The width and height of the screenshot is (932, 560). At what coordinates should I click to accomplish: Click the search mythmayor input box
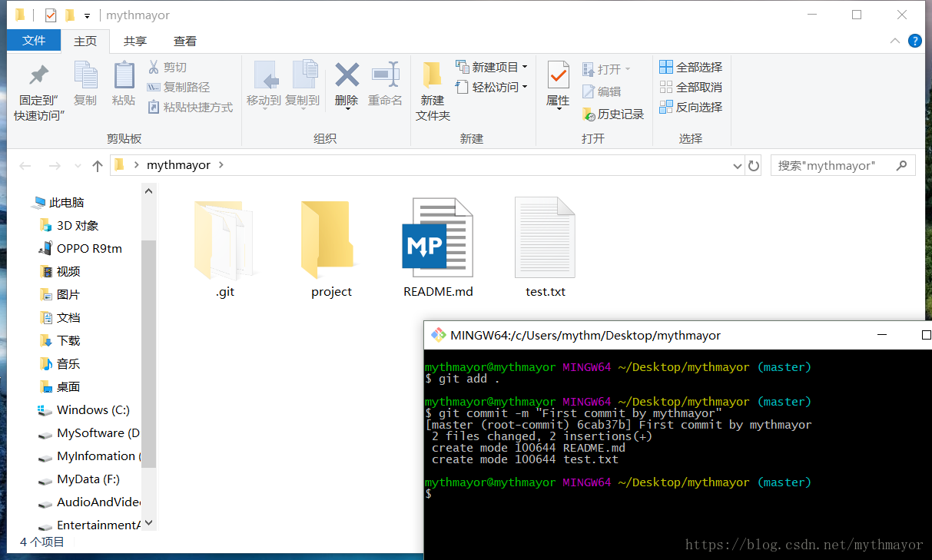(842, 165)
